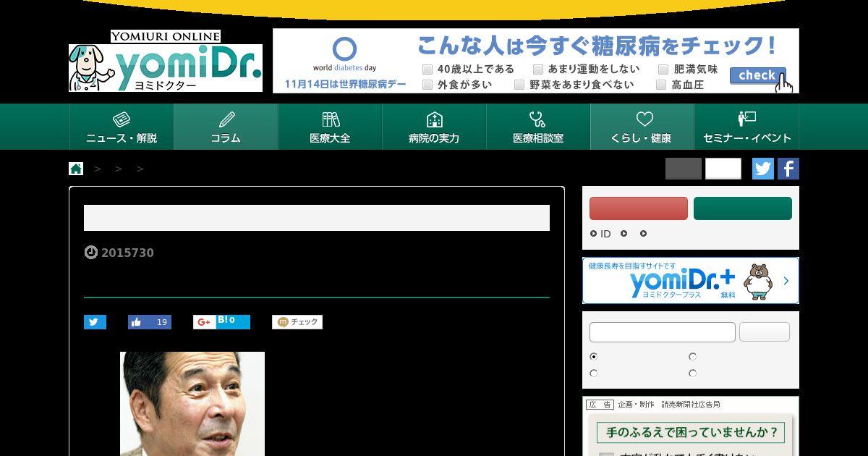Click the Google+ share button
This screenshot has width=868, height=456.
tap(203, 322)
